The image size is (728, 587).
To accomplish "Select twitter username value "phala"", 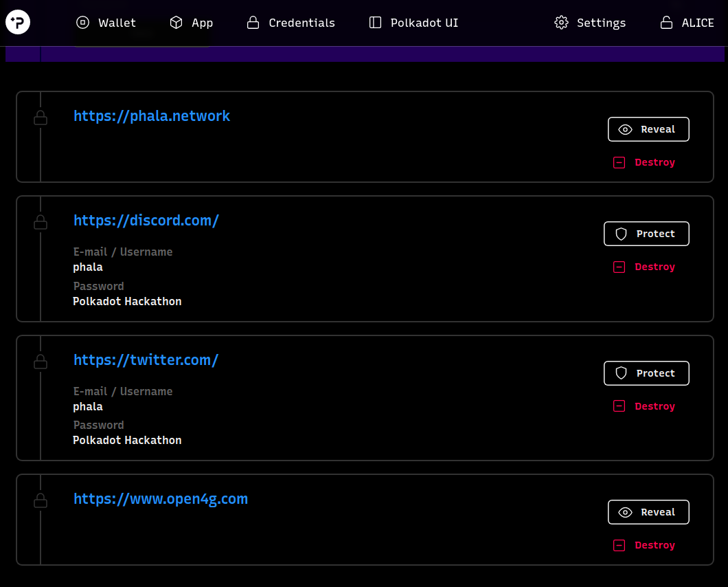I will coord(88,407).
